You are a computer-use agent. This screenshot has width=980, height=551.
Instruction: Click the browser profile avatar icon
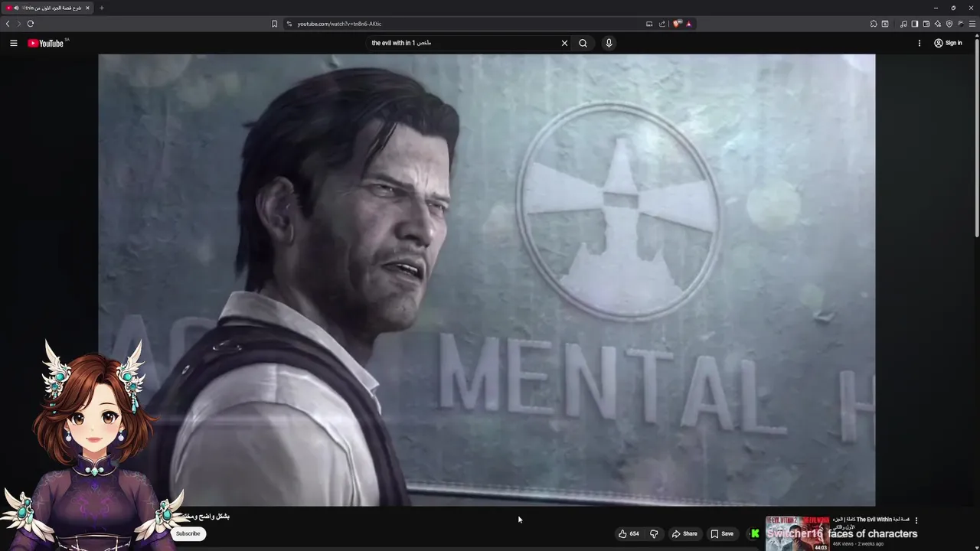click(961, 24)
